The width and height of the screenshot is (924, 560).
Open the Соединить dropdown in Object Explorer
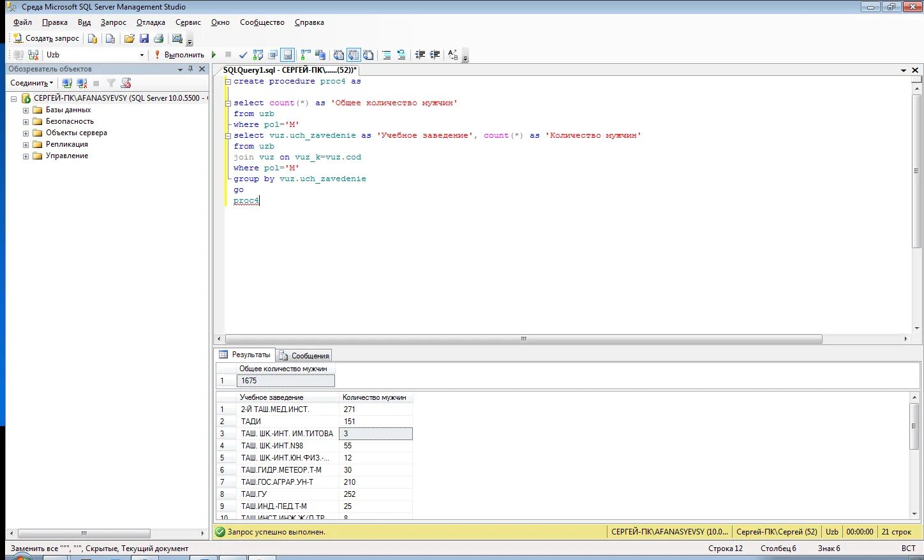pyautogui.click(x=31, y=83)
